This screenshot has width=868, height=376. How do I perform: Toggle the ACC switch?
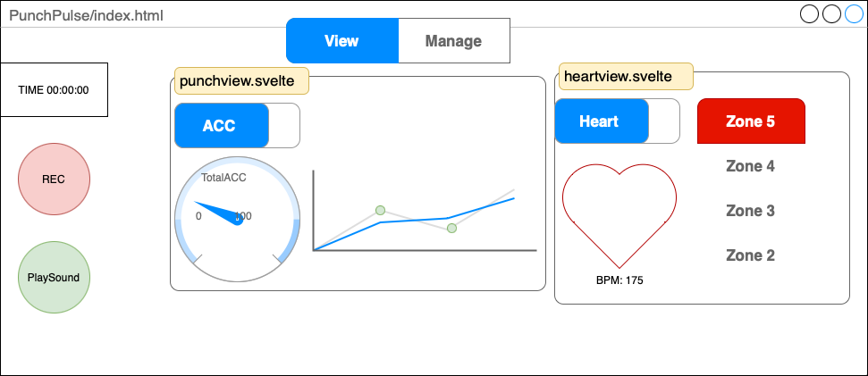tap(237, 125)
